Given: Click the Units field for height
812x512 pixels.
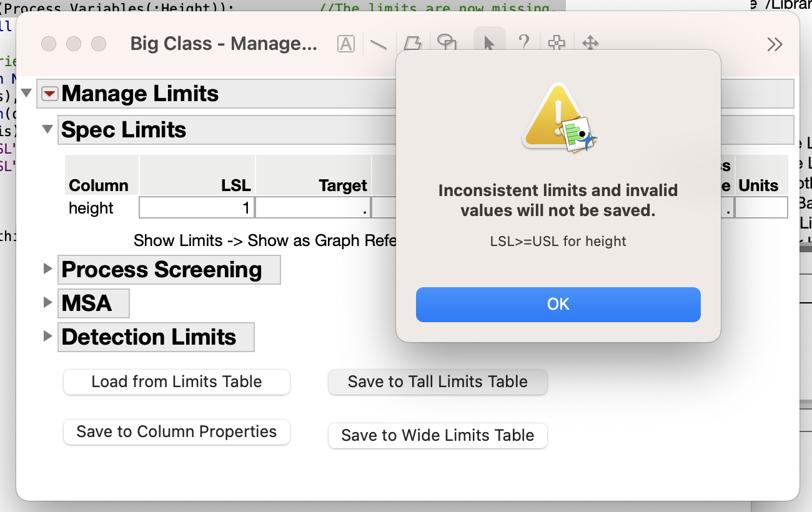Looking at the screenshot, I should pos(761,207).
